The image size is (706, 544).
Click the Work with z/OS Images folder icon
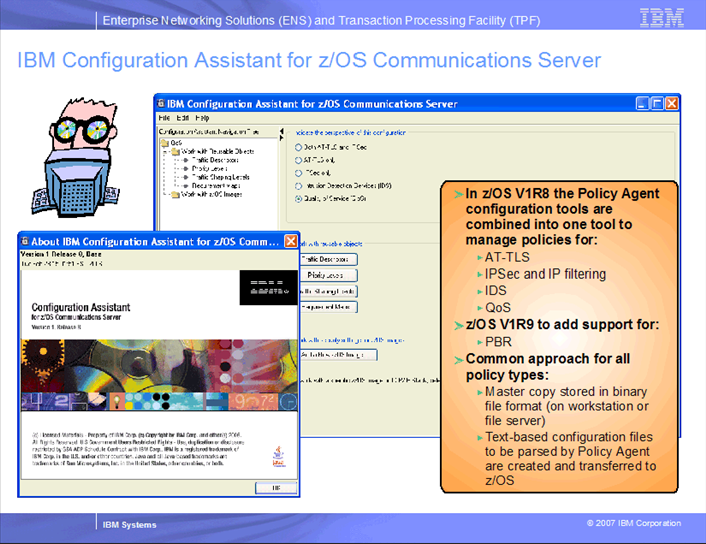176,195
